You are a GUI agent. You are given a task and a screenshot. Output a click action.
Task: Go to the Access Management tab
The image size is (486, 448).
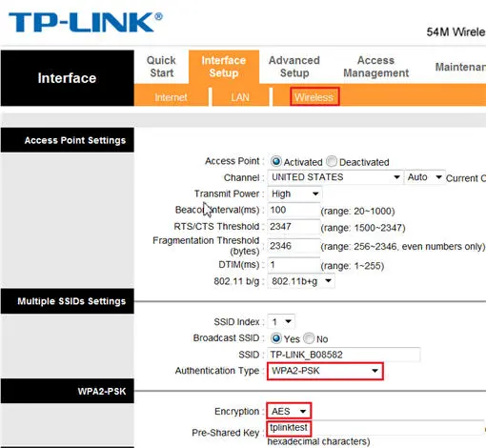376,67
